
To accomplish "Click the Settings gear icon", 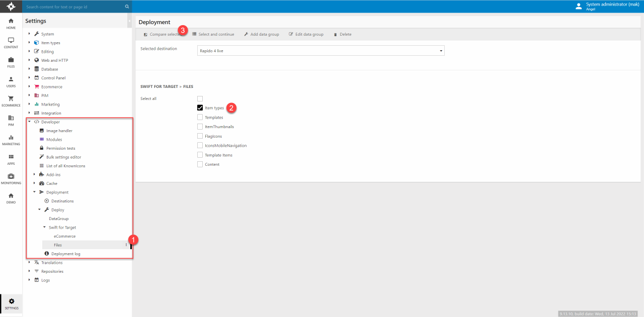I will pyautogui.click(x=12, y=301).
